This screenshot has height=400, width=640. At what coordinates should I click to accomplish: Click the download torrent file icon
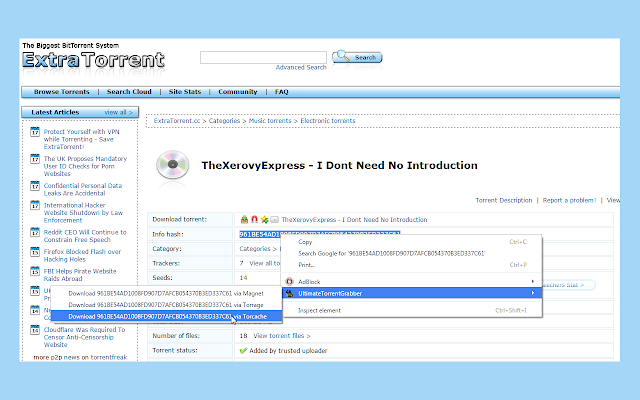click(244, 220)
